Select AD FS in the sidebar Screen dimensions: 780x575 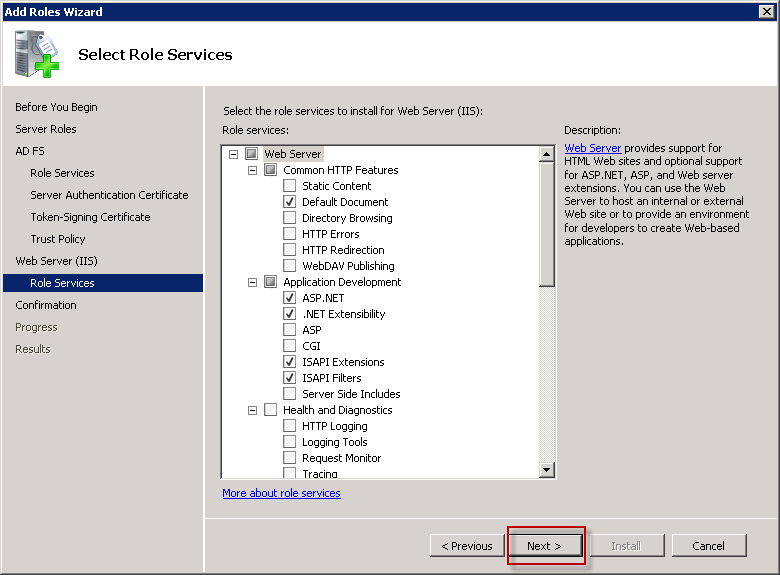click(30, 151)
